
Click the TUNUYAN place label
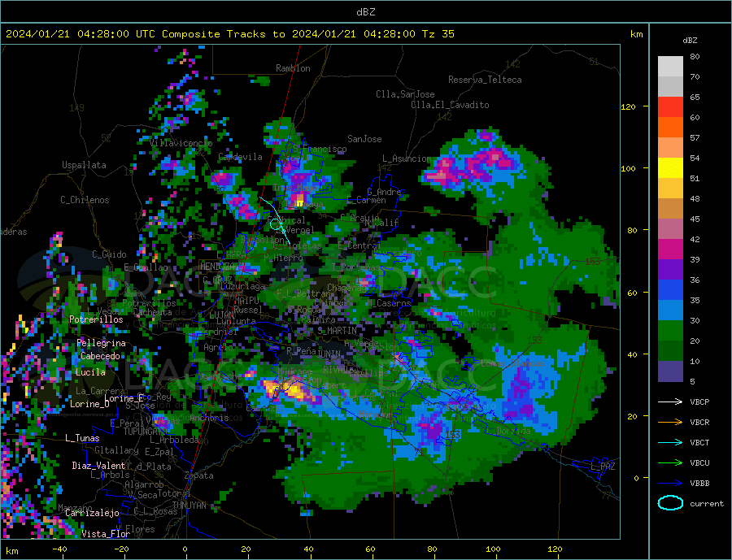pyautogui.click(x=190, y=506)
